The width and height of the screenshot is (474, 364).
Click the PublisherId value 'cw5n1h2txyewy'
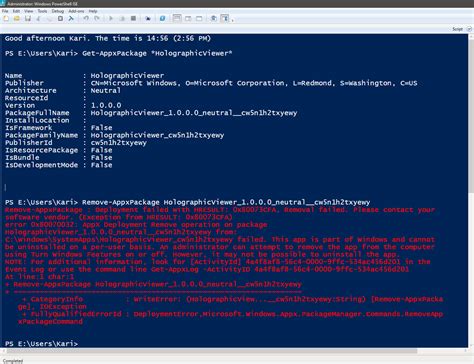(x=118, y=143)
